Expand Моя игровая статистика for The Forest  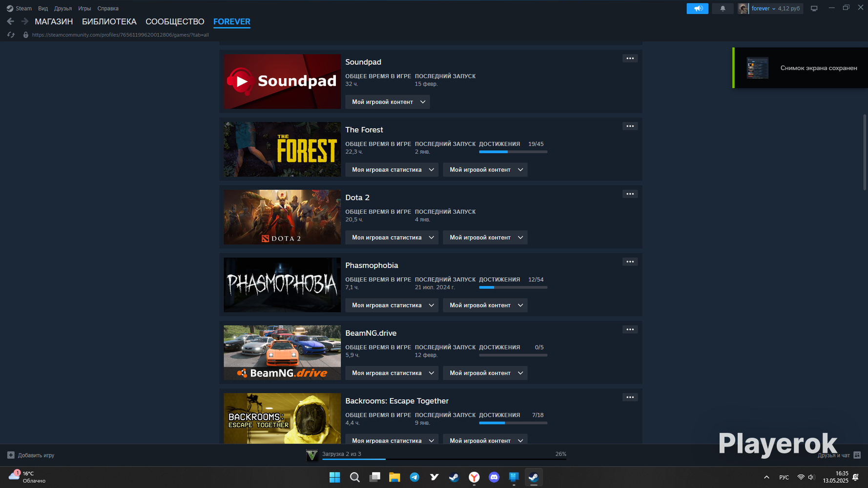coord(392,170)
